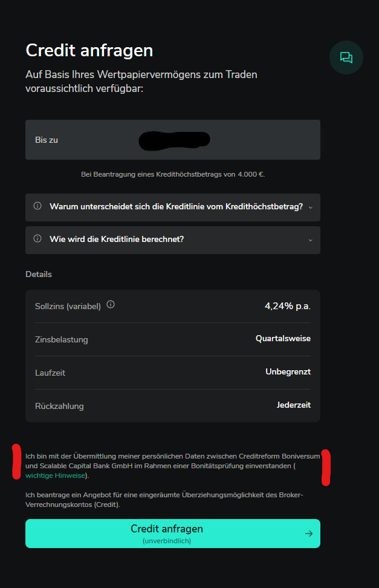Click the arrow icon on Credit anfragen button
Screen dimensions: 379x588
click(x=309, y=534)
